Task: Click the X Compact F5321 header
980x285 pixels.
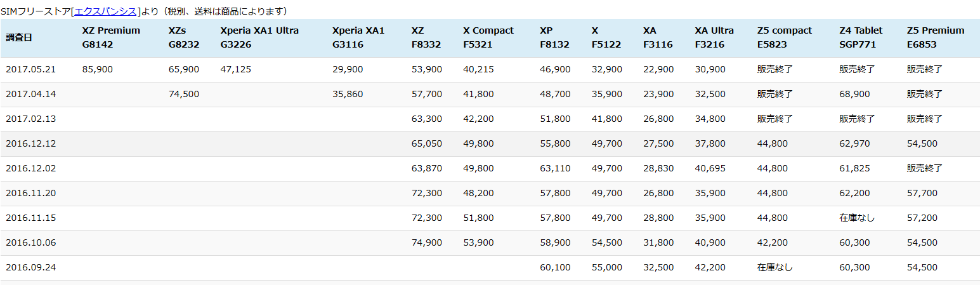Action: coord(488,37)
